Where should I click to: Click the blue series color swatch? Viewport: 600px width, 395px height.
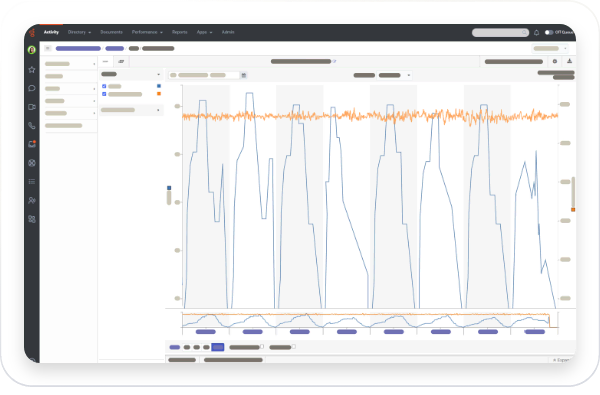[159, 86]
